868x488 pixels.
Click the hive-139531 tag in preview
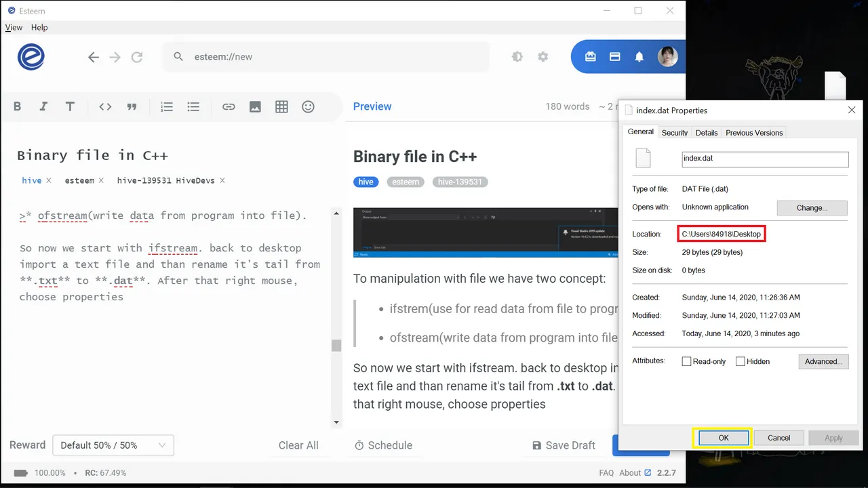click(x=460, y=182)
